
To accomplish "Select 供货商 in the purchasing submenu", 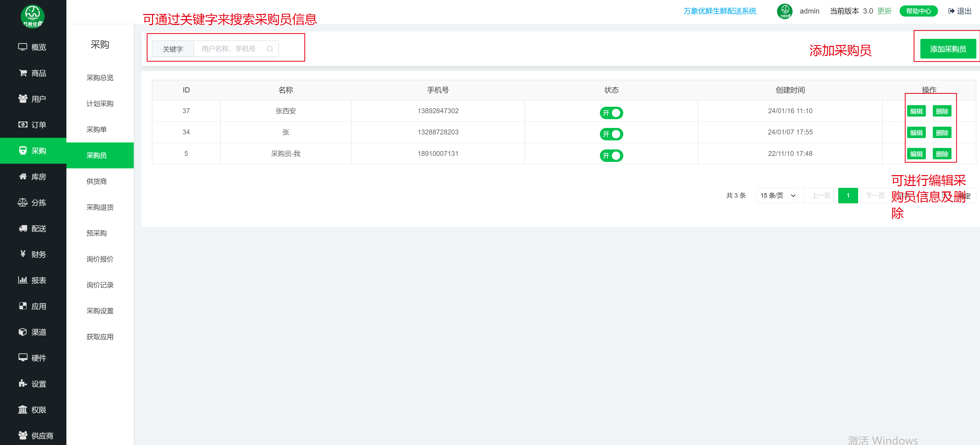I will 97,181.
